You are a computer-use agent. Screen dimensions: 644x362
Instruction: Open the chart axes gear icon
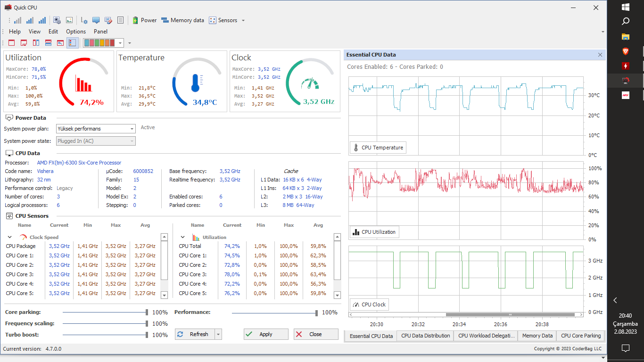point(84,20)
